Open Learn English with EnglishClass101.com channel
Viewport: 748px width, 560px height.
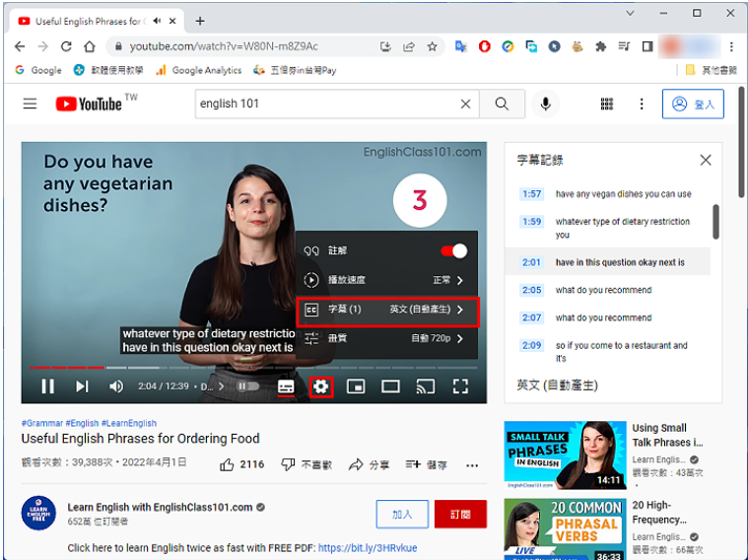click(160, 507)
